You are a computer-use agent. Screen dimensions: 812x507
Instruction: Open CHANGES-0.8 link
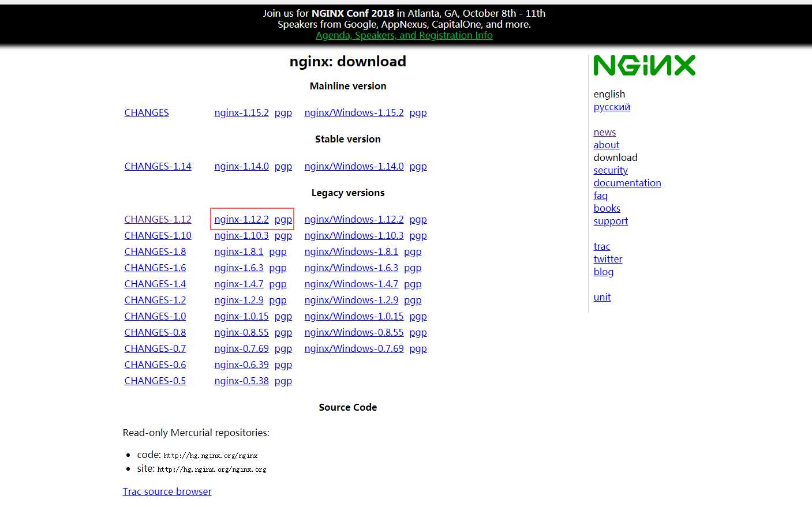tap(155, 332)
